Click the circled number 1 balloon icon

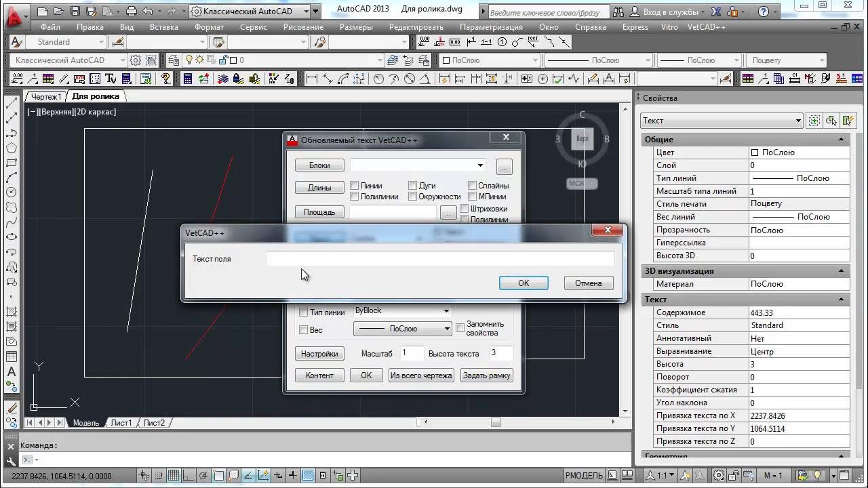[502, 42]
